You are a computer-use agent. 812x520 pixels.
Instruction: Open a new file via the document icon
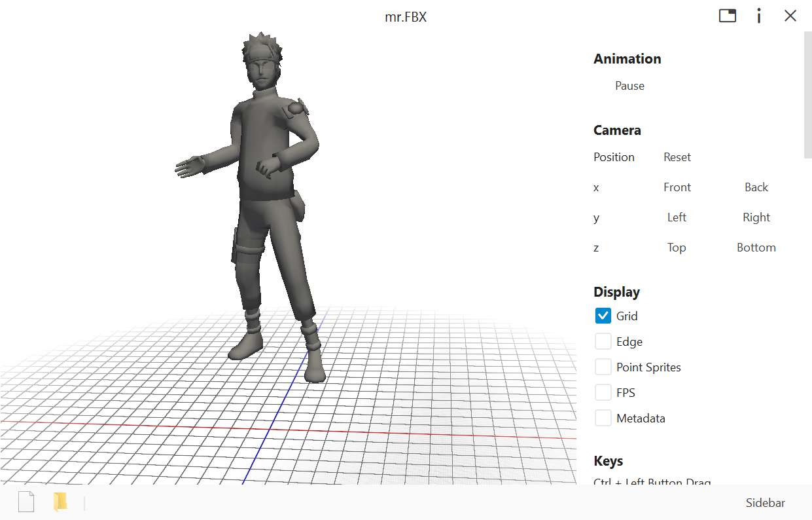click(x=26, y=502)
